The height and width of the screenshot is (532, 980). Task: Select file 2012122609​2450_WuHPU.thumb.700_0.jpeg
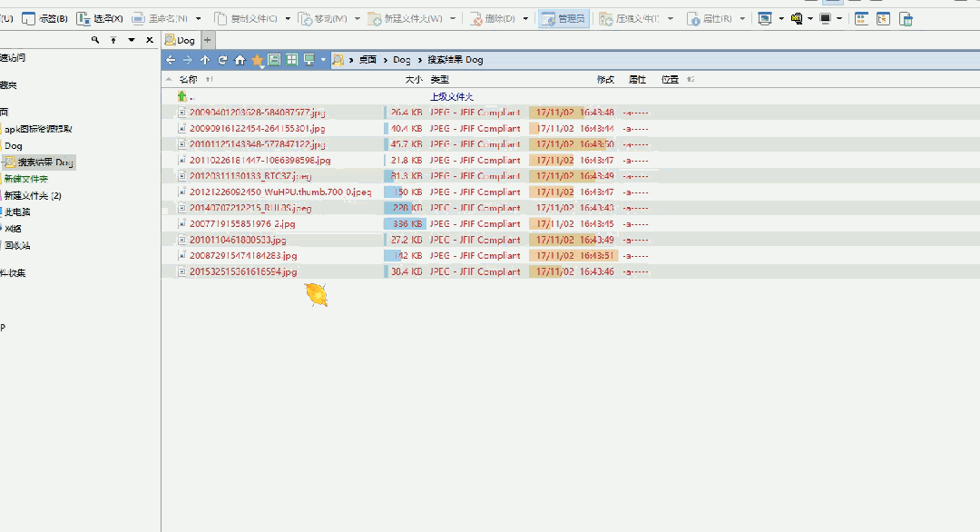click(x=280, y=192)
